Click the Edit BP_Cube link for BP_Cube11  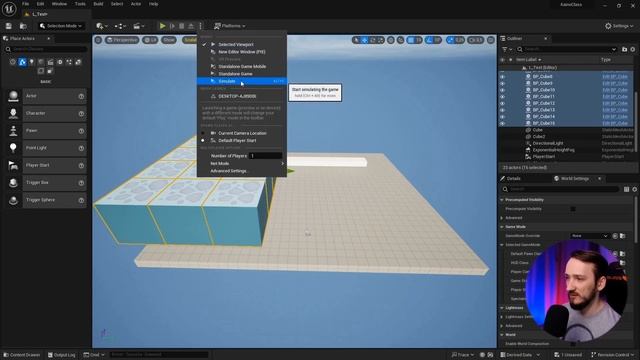pyautogui.click(x=615, y=97)
